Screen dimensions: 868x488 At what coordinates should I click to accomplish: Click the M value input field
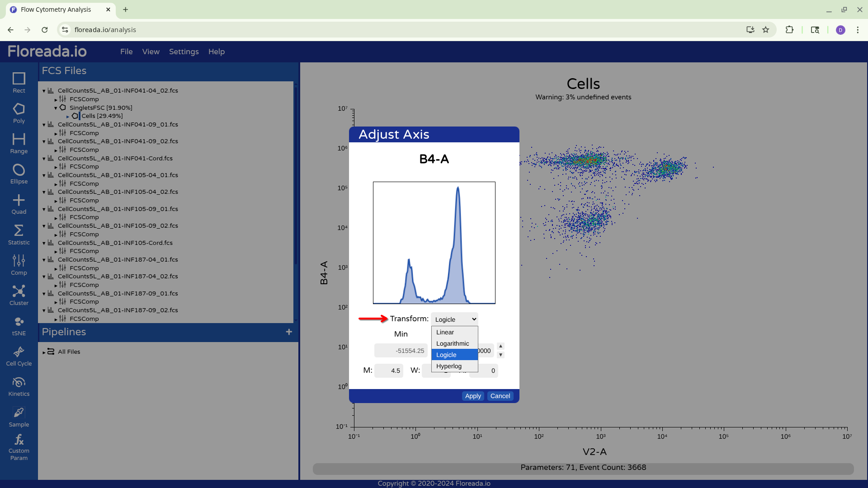pyautogui.click(x=389, y=371)
